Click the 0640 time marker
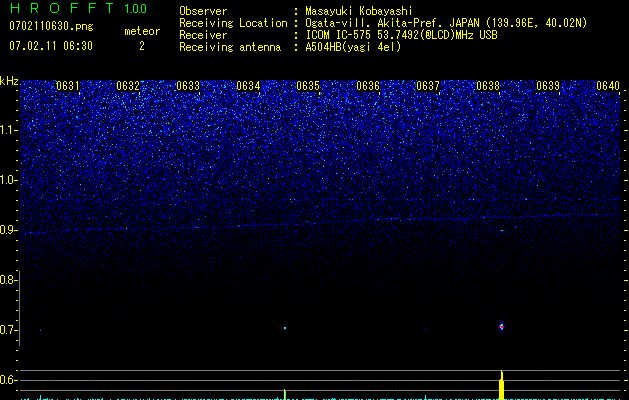This screenshot has width=629, height=400. (x=608, y=86)
